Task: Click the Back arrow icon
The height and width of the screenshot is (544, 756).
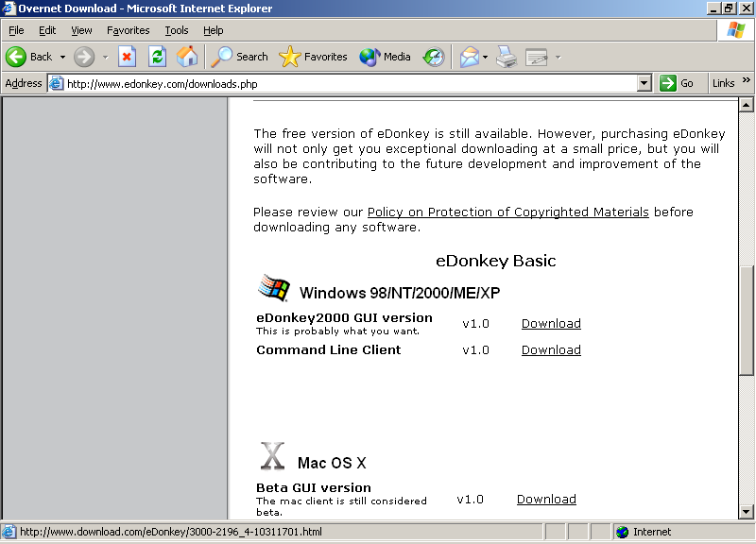Action: (16, 57)
